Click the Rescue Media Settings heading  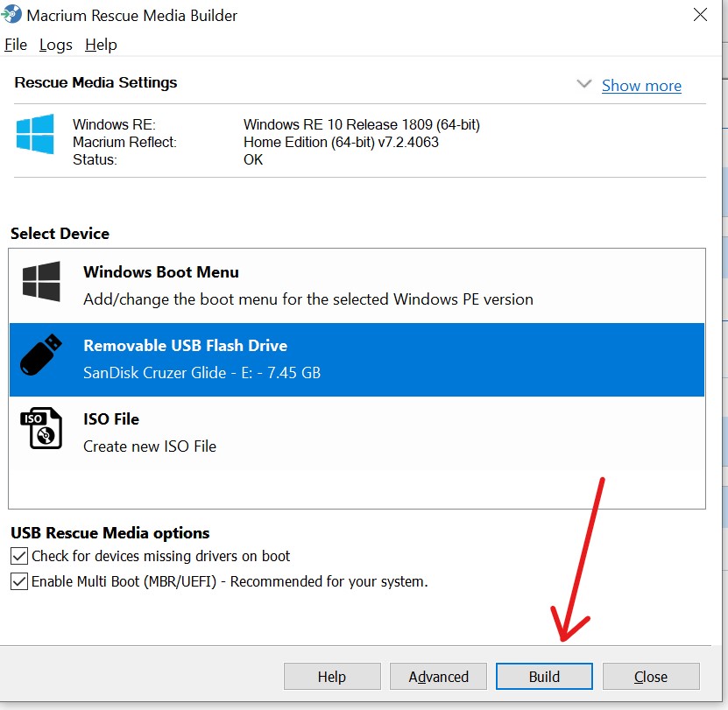(95, 82)
